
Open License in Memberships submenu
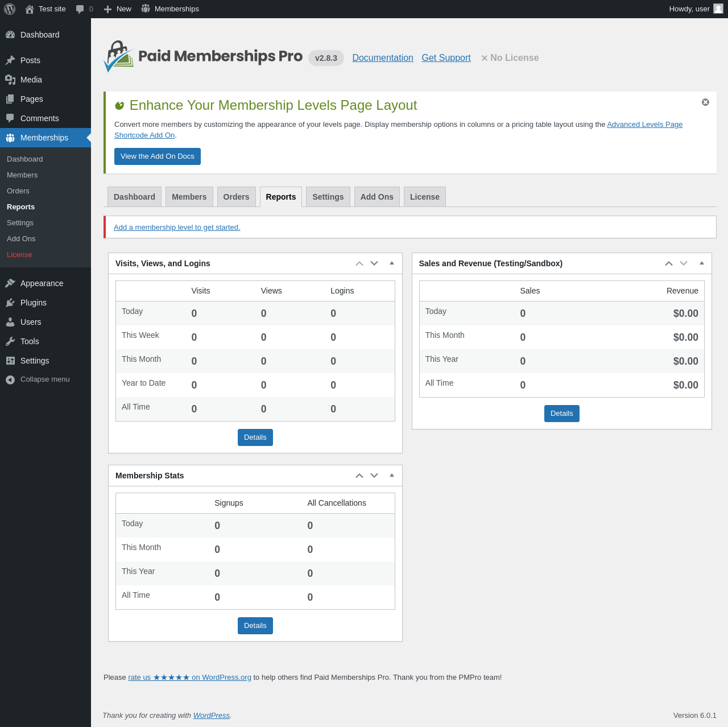click(x=19, y=255)
